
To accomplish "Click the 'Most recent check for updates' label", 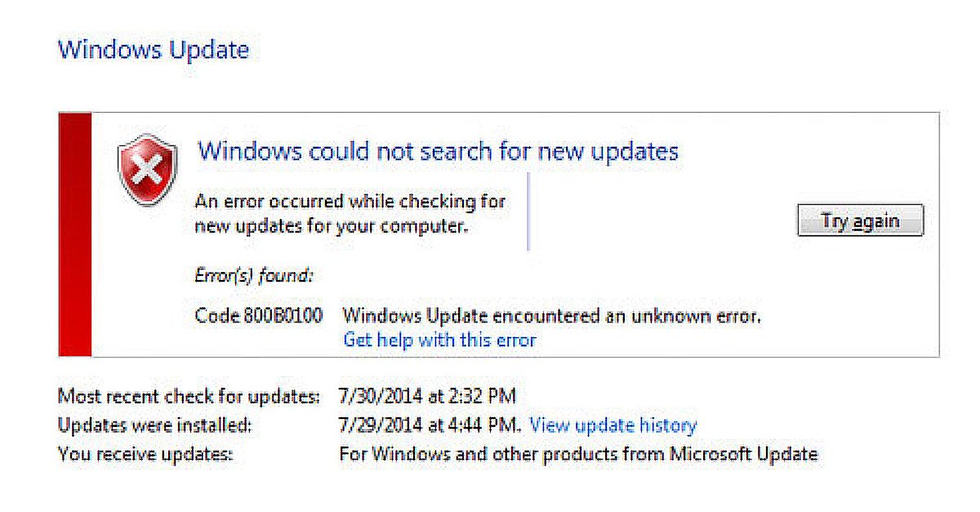I will pyautogui.click(x=189, y=397).
